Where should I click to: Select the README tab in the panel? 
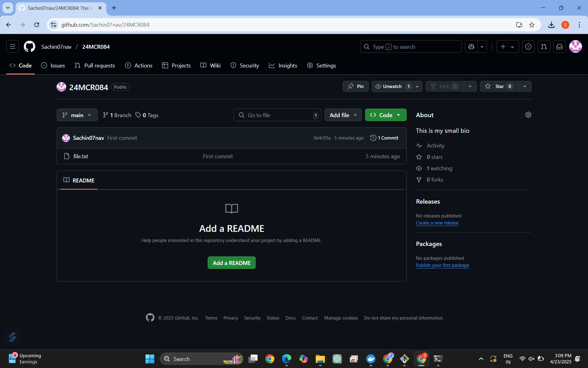[79, 180]
